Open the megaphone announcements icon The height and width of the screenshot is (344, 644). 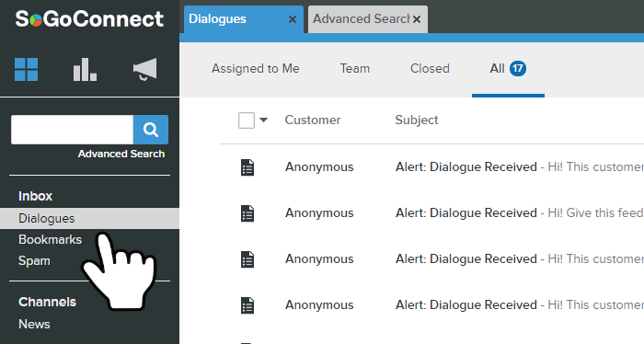(145, 69)
